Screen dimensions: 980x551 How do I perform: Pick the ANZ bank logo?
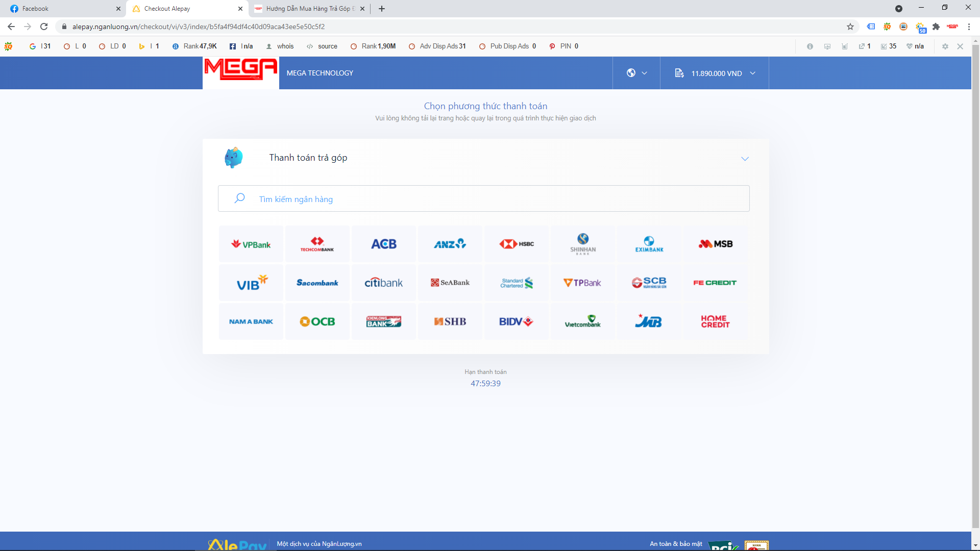450,244
